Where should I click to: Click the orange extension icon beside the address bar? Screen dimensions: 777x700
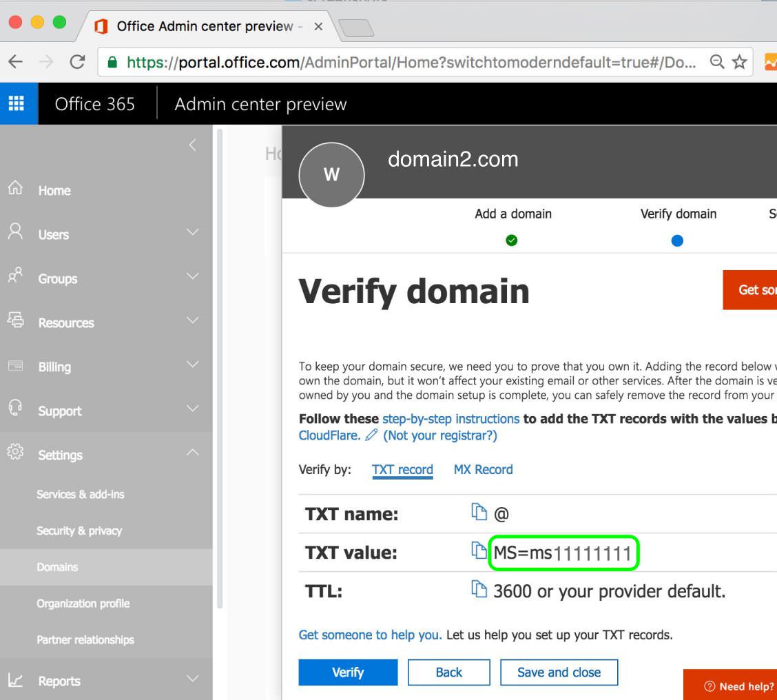click(771, 62)
